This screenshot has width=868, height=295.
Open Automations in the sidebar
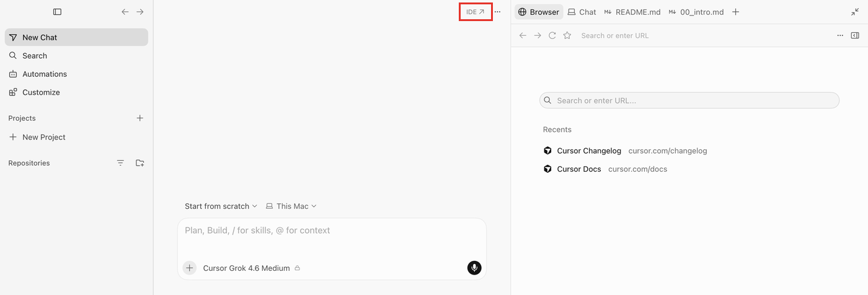click(76, 74)
